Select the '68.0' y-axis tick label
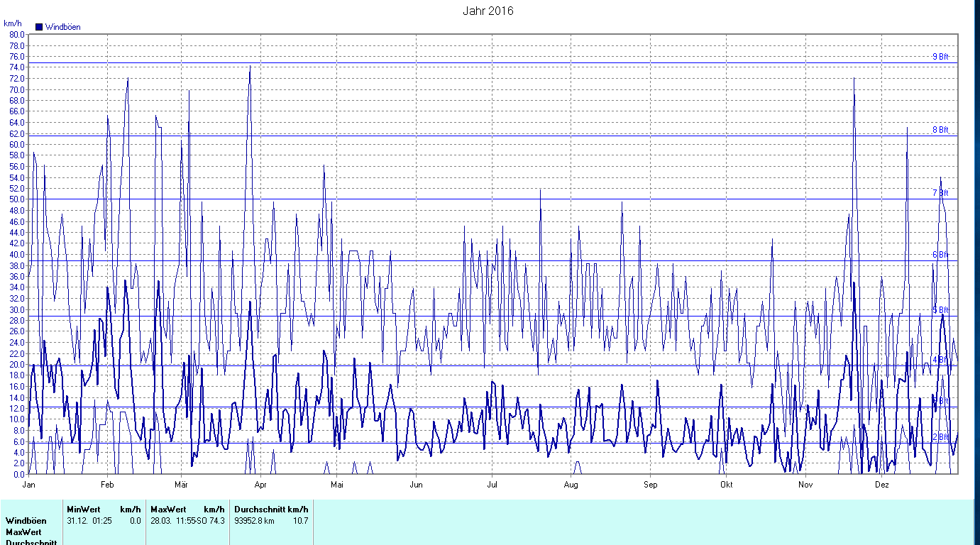 point(17,101)
